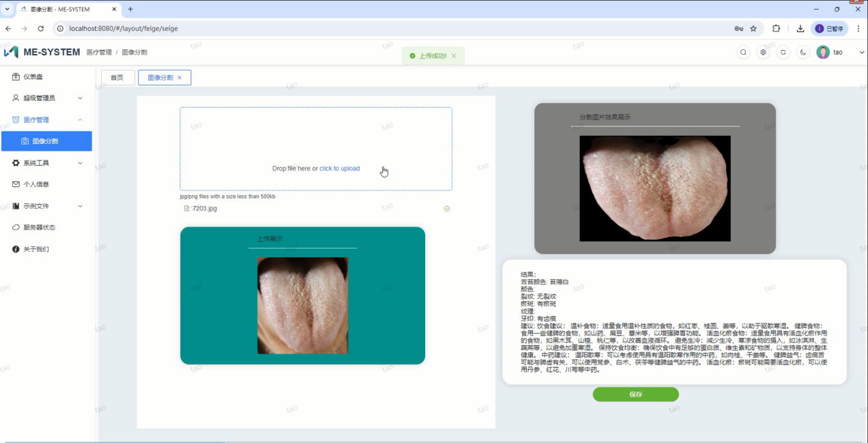
Task: Click the 个人信息 envelope icon
Action: click(x=16, y=184)
